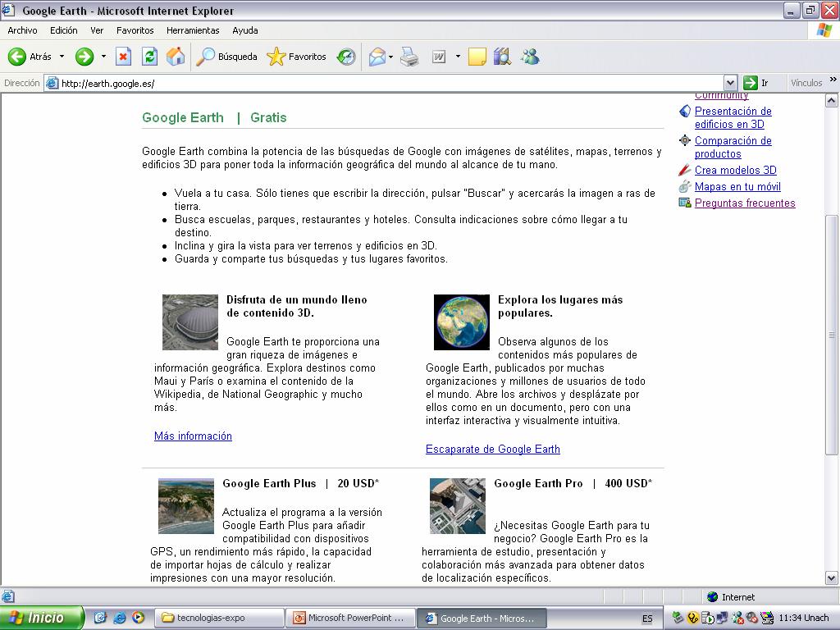Image resolution: width=840 pixels, height=630 pixels.
Task: Click the Mapas en tu móvil icon
Action: click(x=685, y=186)
